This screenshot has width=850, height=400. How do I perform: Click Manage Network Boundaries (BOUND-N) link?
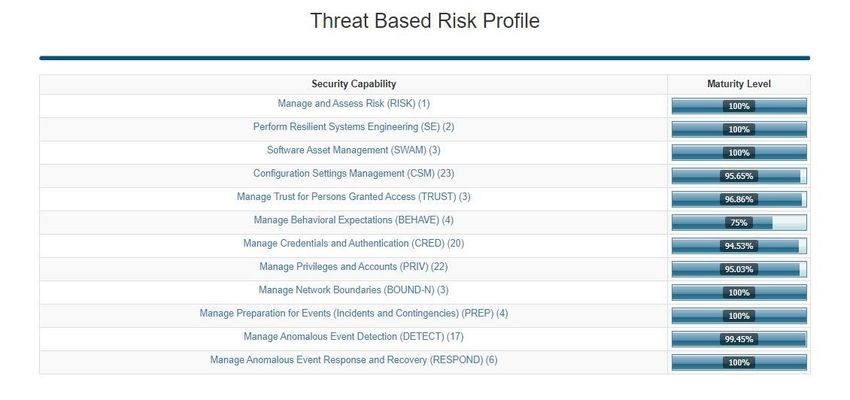(353, 290)
